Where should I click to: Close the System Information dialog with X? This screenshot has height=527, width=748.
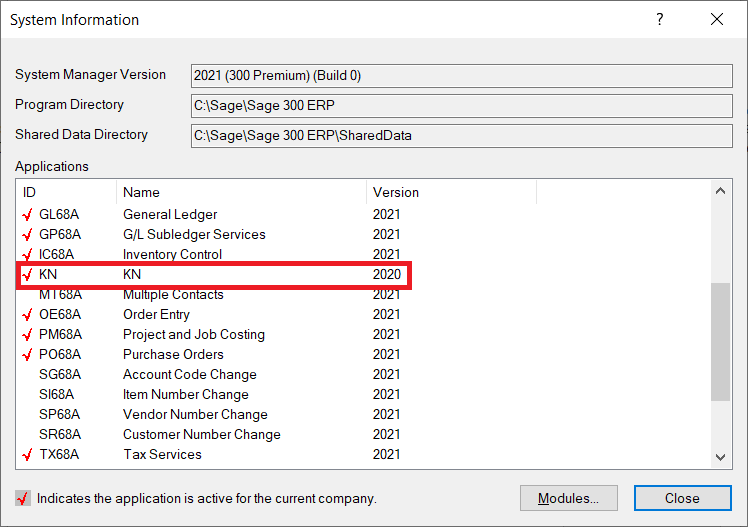point(717,20)
